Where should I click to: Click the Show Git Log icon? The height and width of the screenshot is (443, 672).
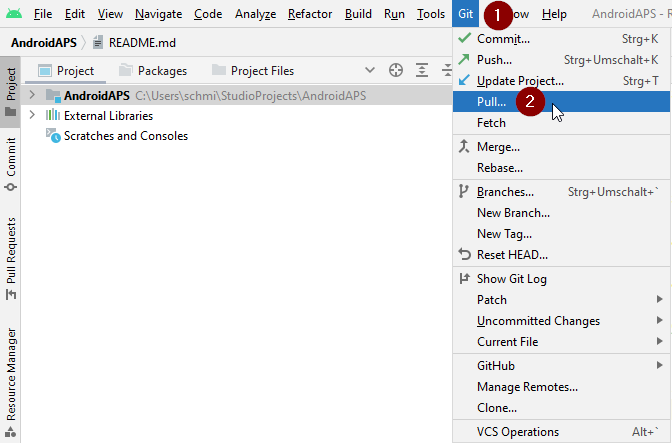(464, 278)
